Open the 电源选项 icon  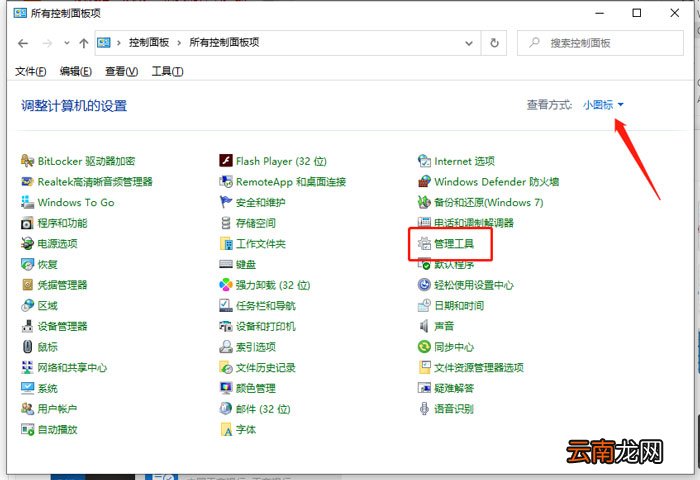(x=27, y=243)
